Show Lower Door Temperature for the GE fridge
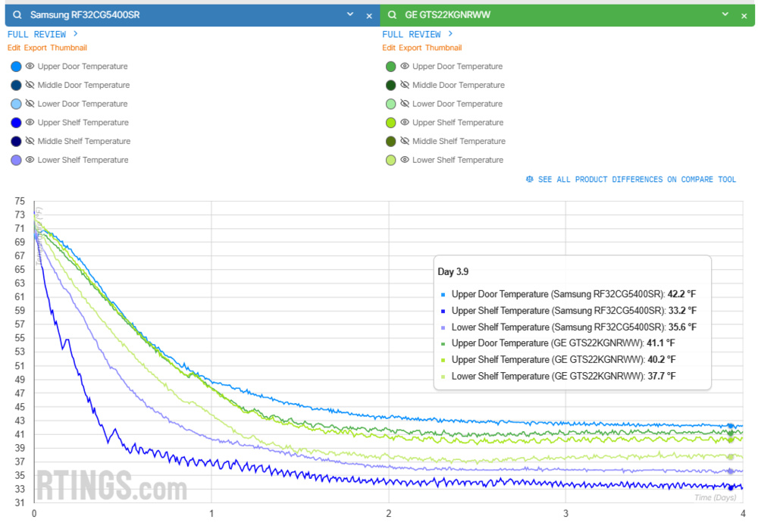The height and width of the screenshot is (532, 758). 404,103
